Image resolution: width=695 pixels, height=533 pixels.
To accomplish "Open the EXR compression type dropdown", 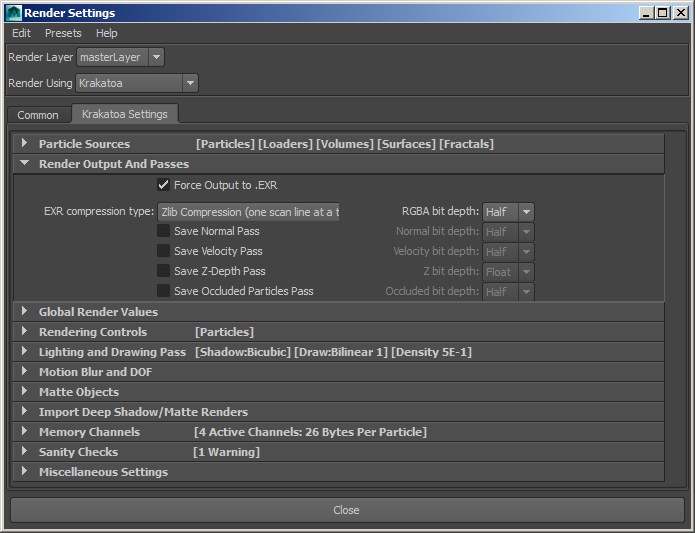I will pyautogui.click(x=248, y=212).
